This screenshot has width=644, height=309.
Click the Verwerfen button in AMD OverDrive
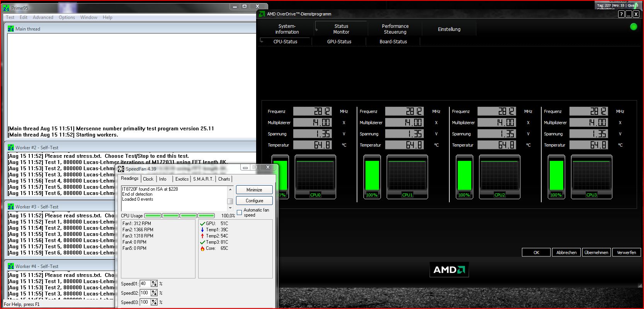click(x=626, y=253)
